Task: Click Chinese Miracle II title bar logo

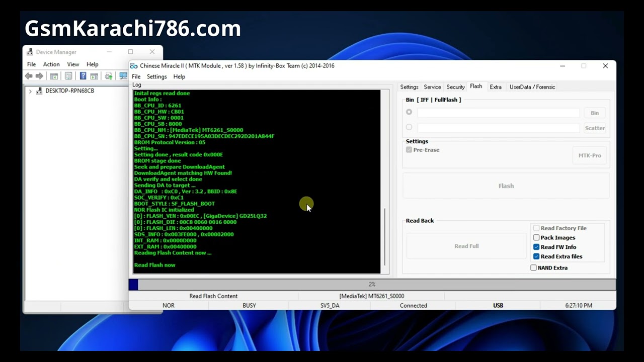Action: (134, 66)
